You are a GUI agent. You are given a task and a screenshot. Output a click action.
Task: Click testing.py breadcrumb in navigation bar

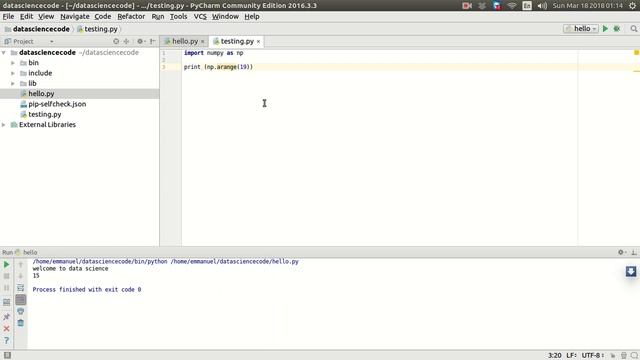click(100, 29)
